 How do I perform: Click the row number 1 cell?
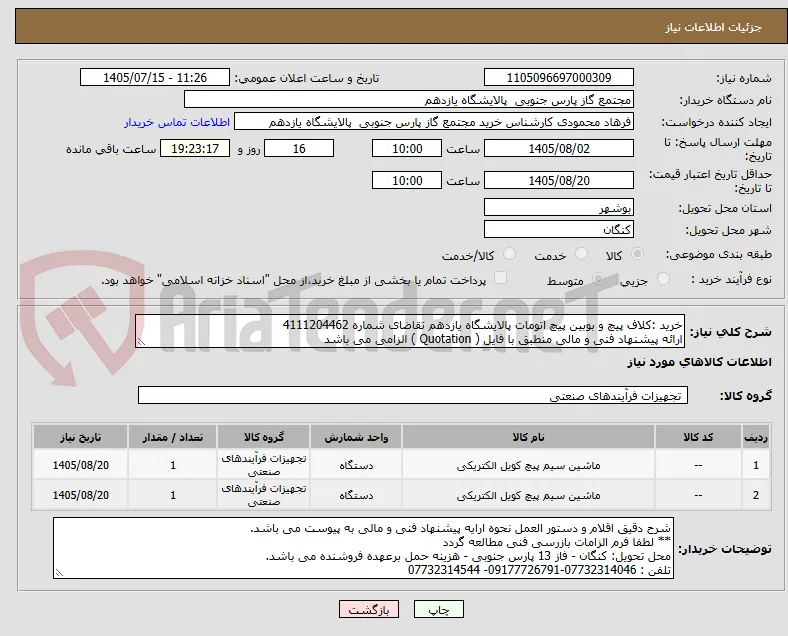[x=755, y=465]
